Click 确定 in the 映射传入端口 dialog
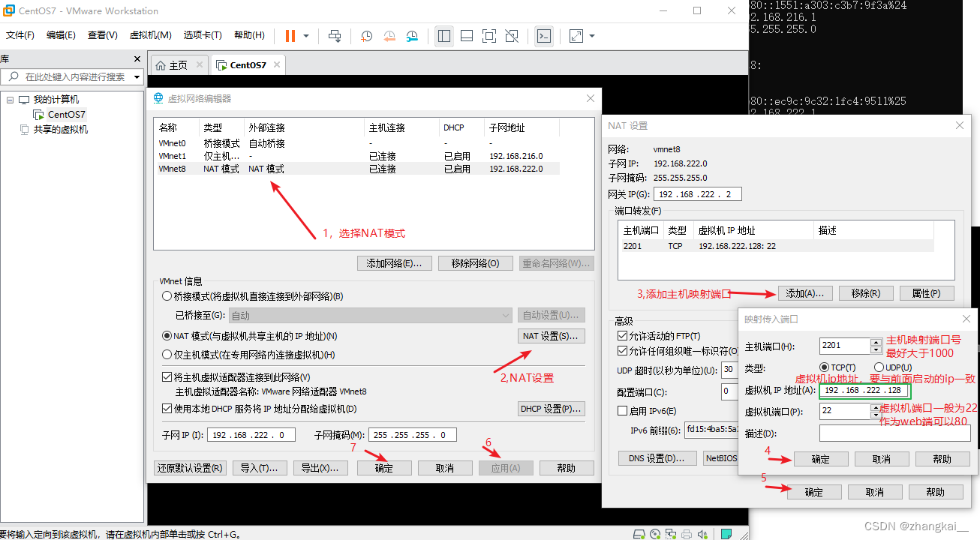 [821, 459]
